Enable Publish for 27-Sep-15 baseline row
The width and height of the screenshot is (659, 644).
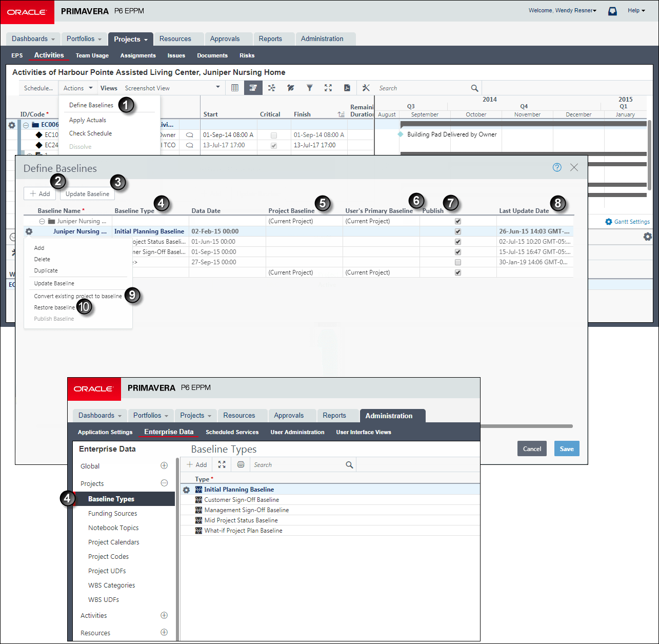point(458,262)
